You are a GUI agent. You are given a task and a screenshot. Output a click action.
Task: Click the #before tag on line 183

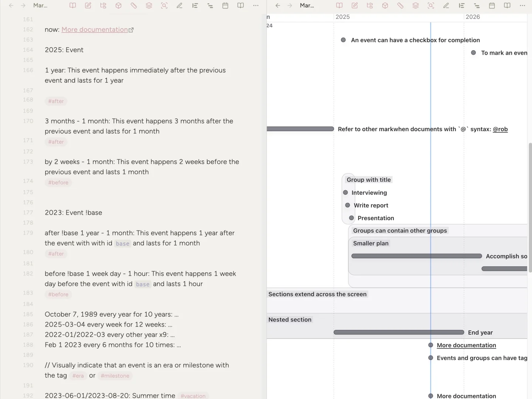click(x=58, y=294)
